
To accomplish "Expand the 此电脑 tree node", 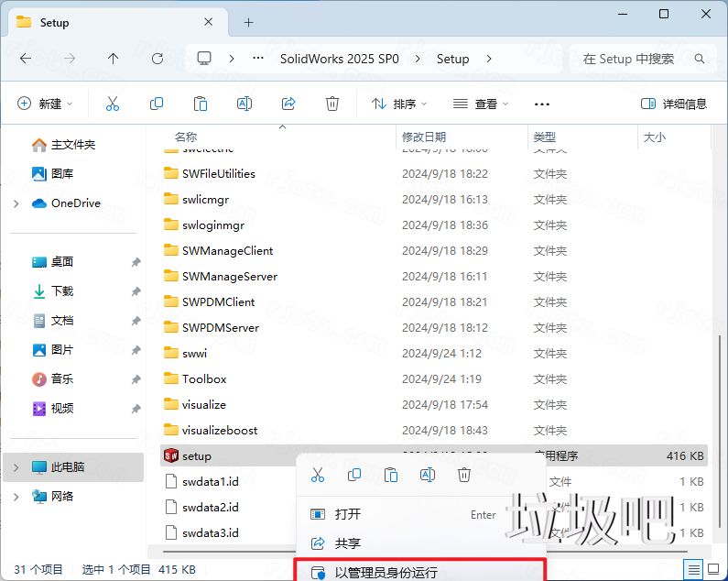I will [16, 467].
